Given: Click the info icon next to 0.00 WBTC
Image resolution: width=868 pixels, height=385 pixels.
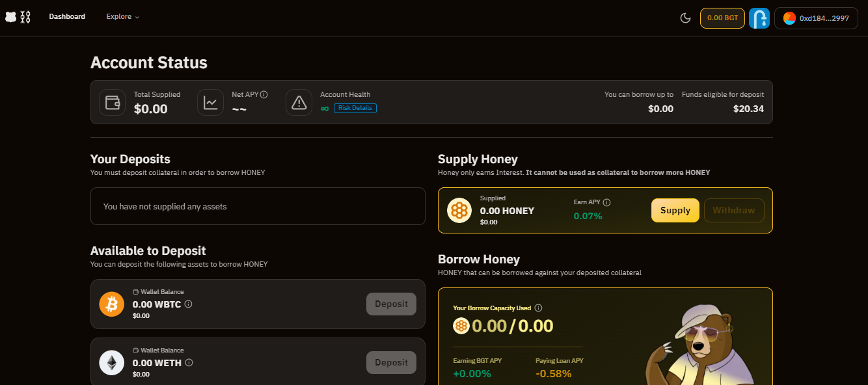Looking at the screenshot, I should (x=189, y=304).
